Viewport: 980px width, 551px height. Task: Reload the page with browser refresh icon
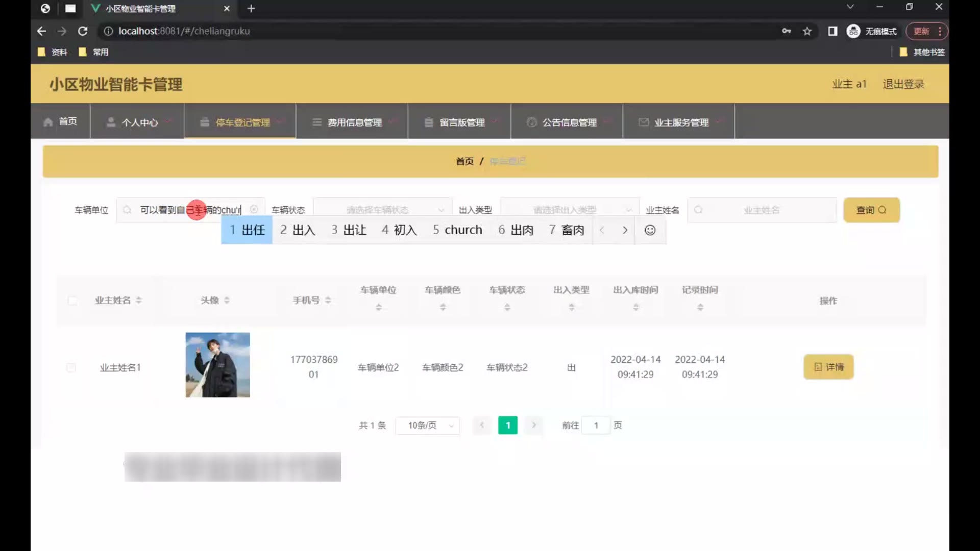[83, 31]
